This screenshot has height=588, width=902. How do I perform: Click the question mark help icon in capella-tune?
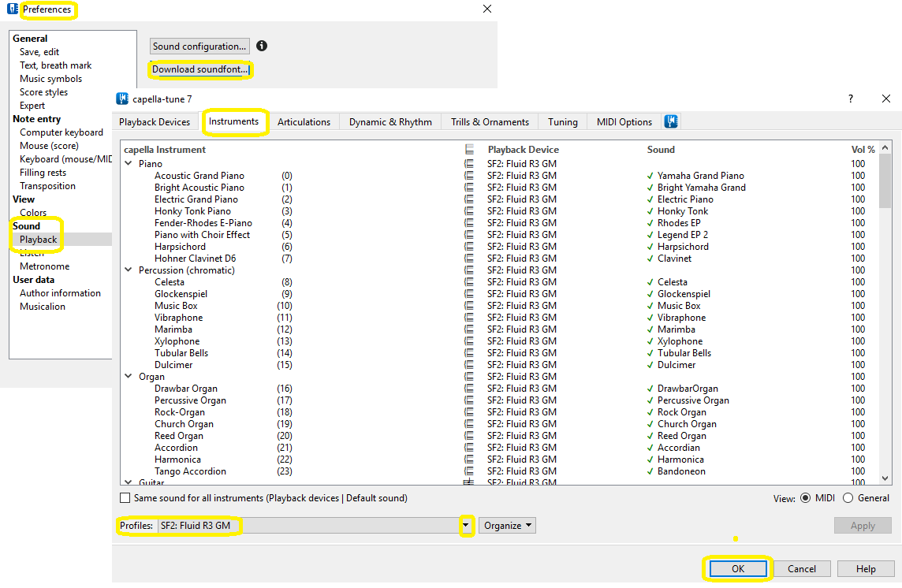pos(850,99)
